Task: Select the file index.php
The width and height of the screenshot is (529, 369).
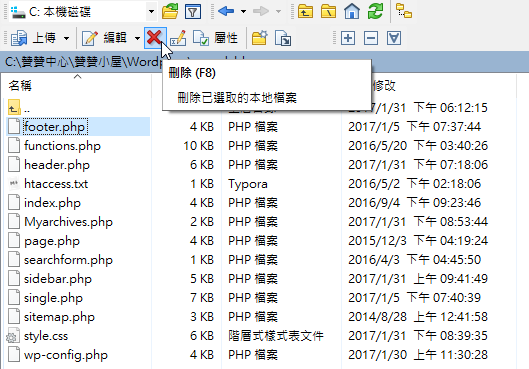Action: tap(52, 203)
